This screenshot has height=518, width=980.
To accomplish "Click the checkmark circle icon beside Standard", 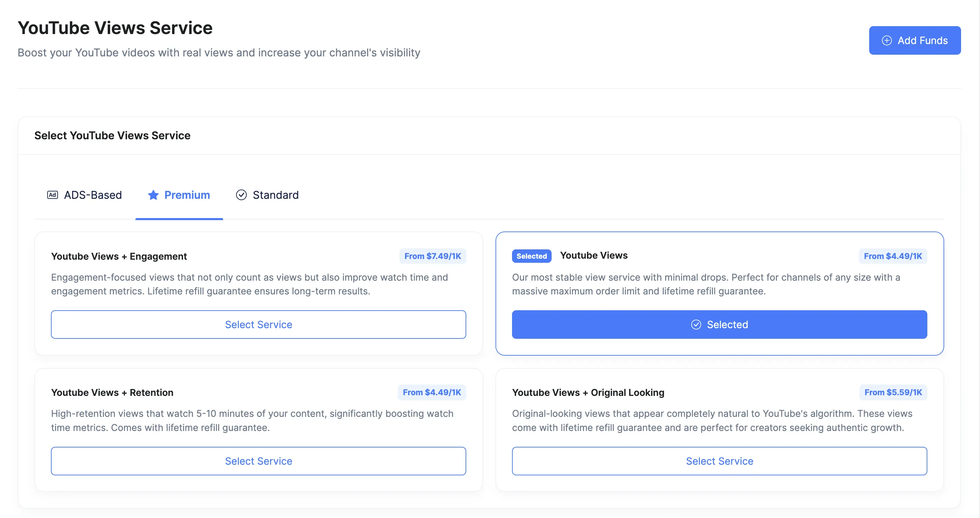I will [241, 195].
